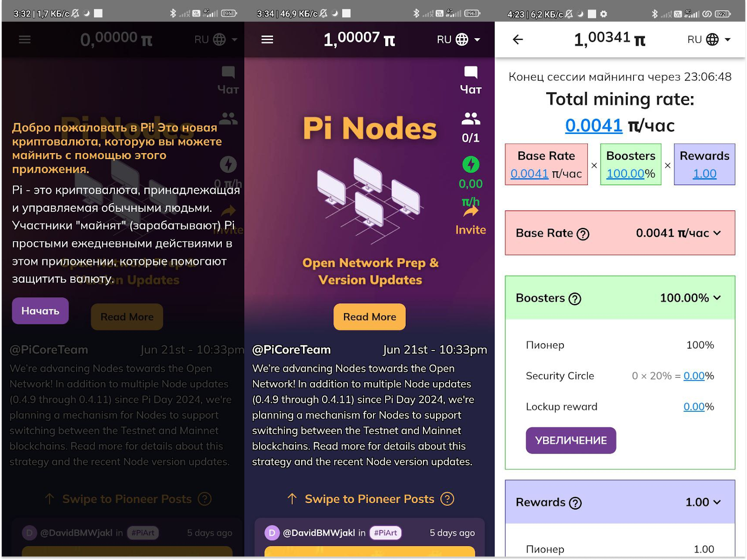Click Rewards help question mark icon

click(575, 503)
